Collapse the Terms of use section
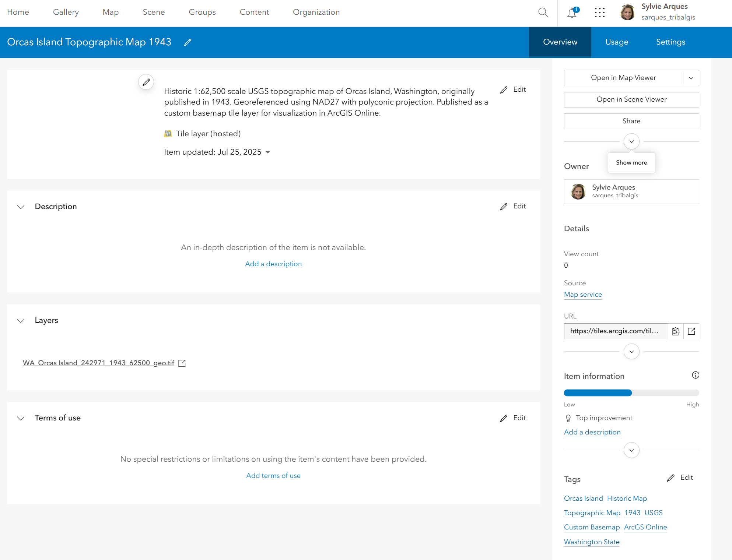 point(21,418)
